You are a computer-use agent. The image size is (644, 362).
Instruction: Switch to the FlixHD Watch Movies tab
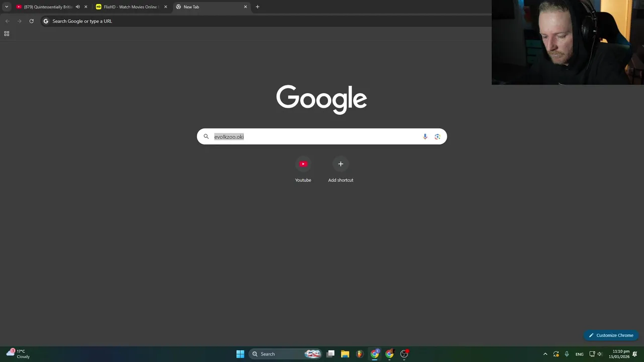131,7
